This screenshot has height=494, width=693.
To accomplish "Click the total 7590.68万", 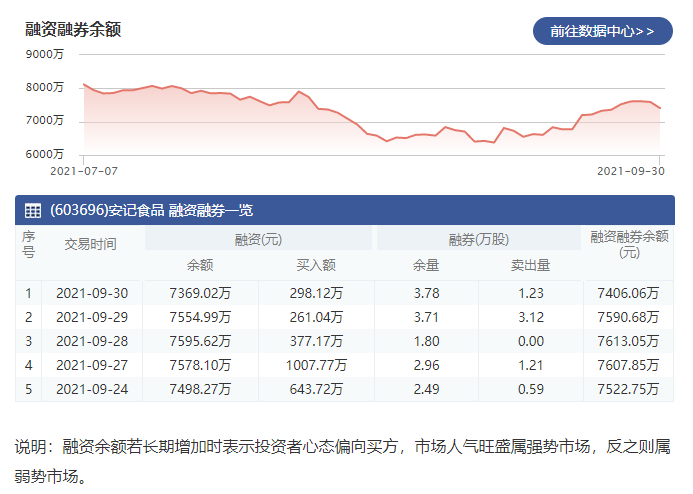I will (628, 317).
